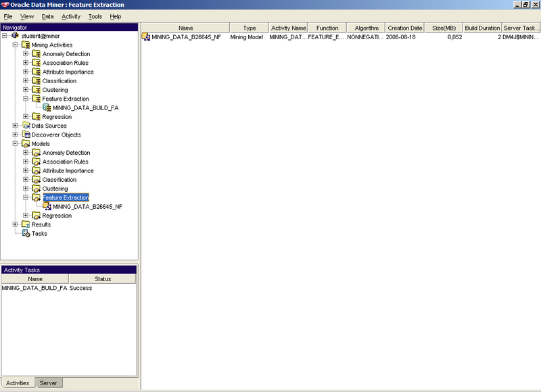
Task: Click Status header in Activity Tasks
Action: pos(103,279)
